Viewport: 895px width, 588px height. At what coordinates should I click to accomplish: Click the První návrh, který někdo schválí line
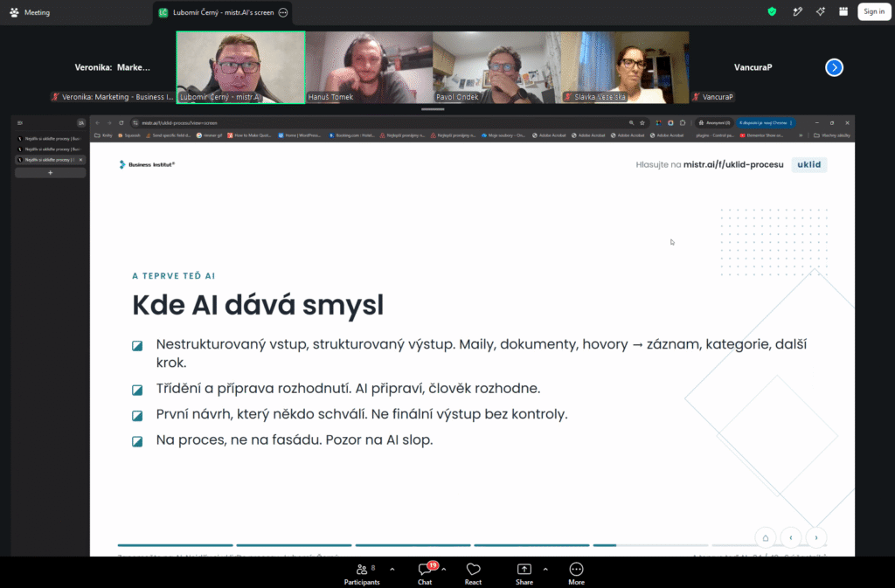362,414
